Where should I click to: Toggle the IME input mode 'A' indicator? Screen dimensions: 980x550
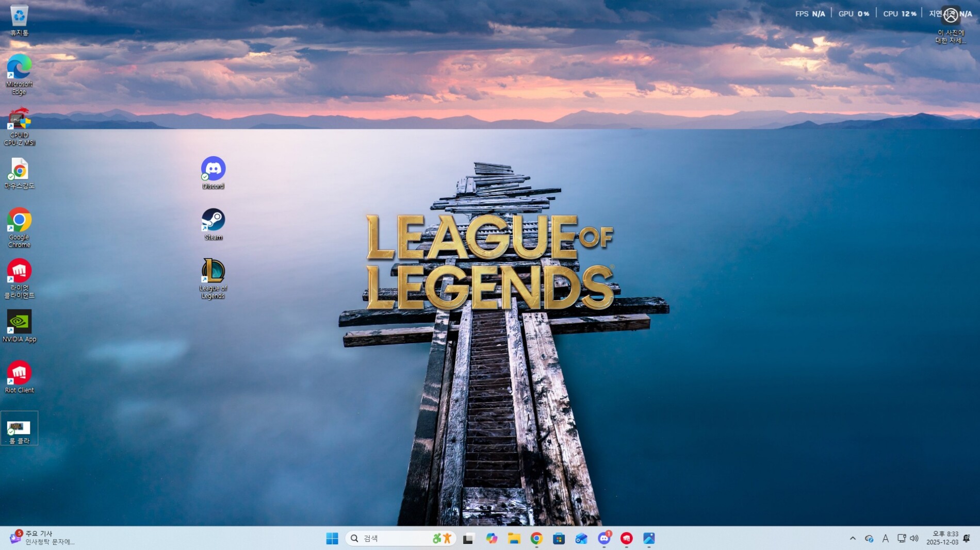885,539
